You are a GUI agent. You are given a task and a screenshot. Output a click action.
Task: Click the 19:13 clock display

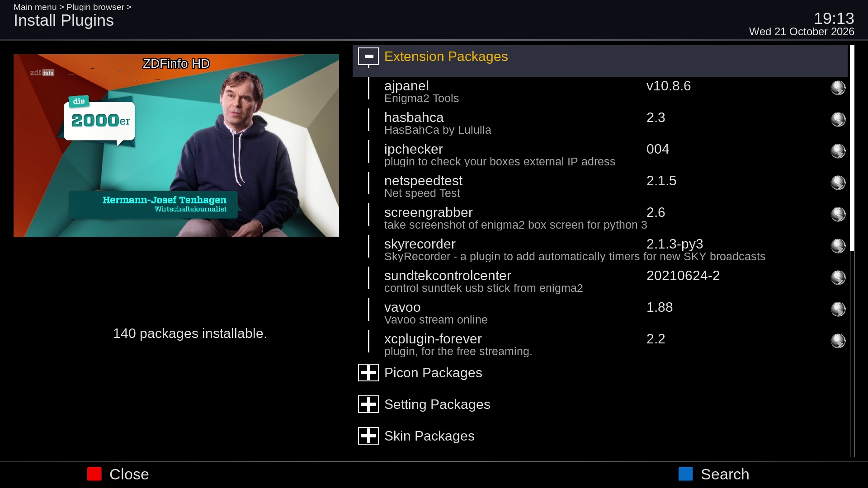click(834, 19)
